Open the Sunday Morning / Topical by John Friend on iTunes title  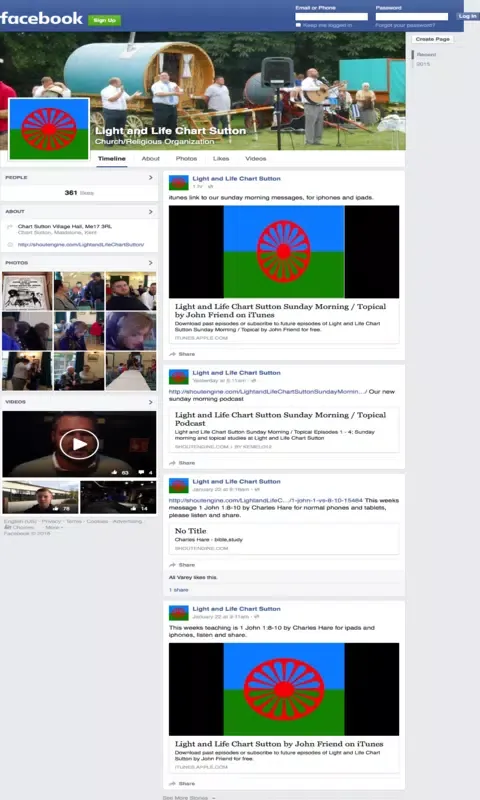[280, 311]
